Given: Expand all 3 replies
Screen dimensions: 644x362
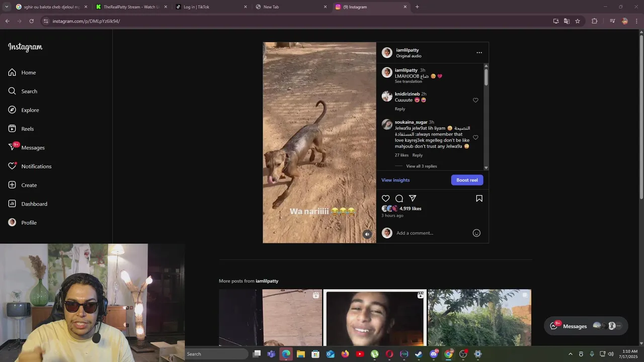Looking at the screenshot, I should pos(421,166).
